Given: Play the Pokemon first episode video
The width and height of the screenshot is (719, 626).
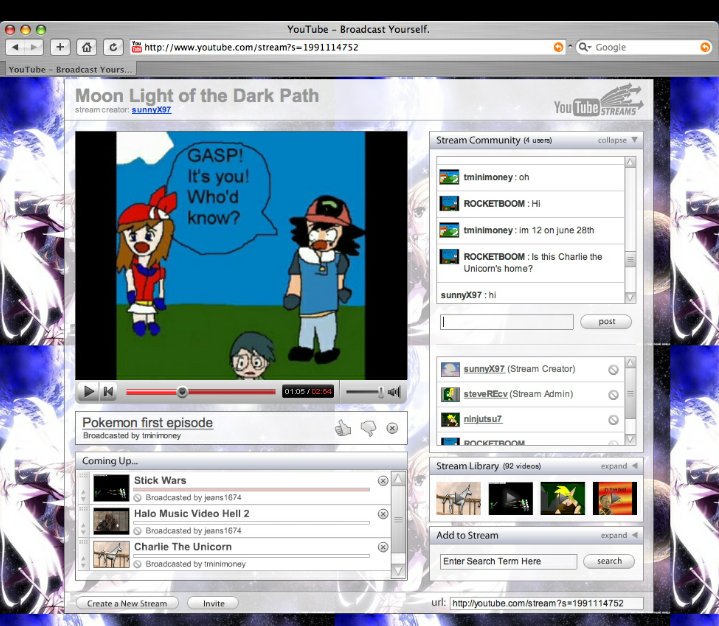Looking at the screenshot, I should pyautogui.click(x=88, y=392).
